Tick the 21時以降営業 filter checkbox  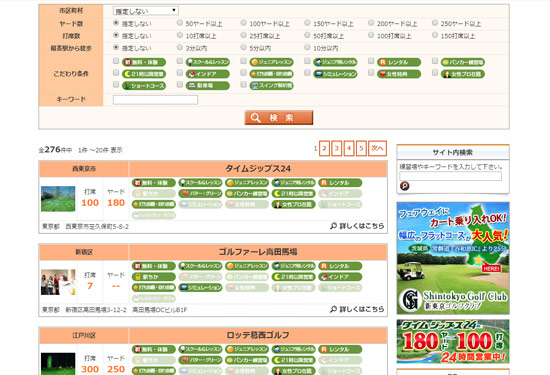coord(116,73)
